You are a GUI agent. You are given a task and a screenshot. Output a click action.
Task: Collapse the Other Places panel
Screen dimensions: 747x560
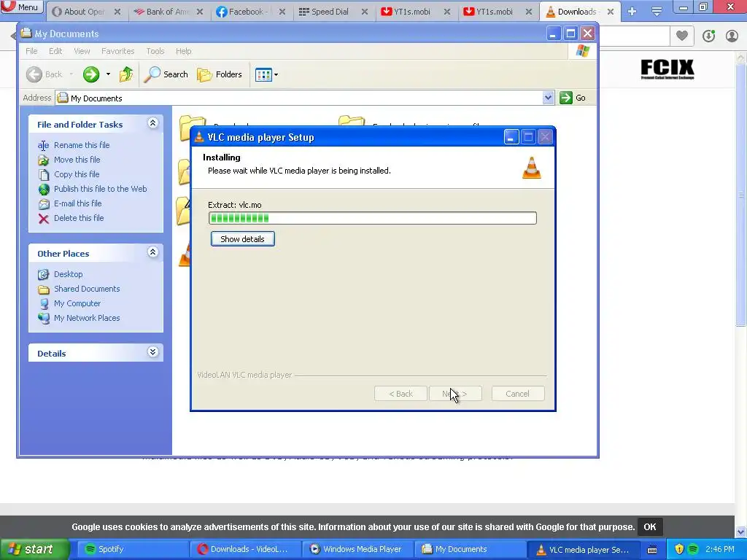152,252
